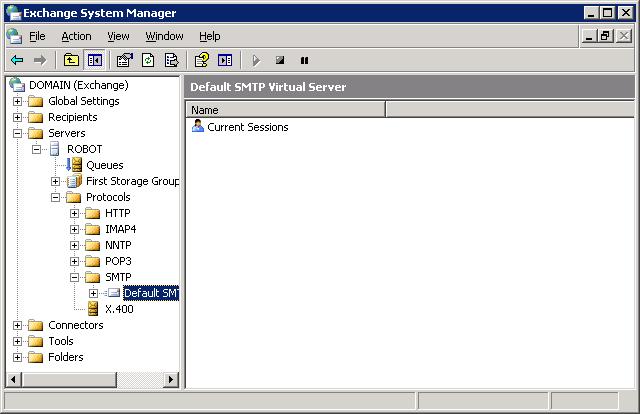Click the forward arrow toolbar icon
Image resolution: width=640 pixels, height=414 pixels.
coord(40,60)
